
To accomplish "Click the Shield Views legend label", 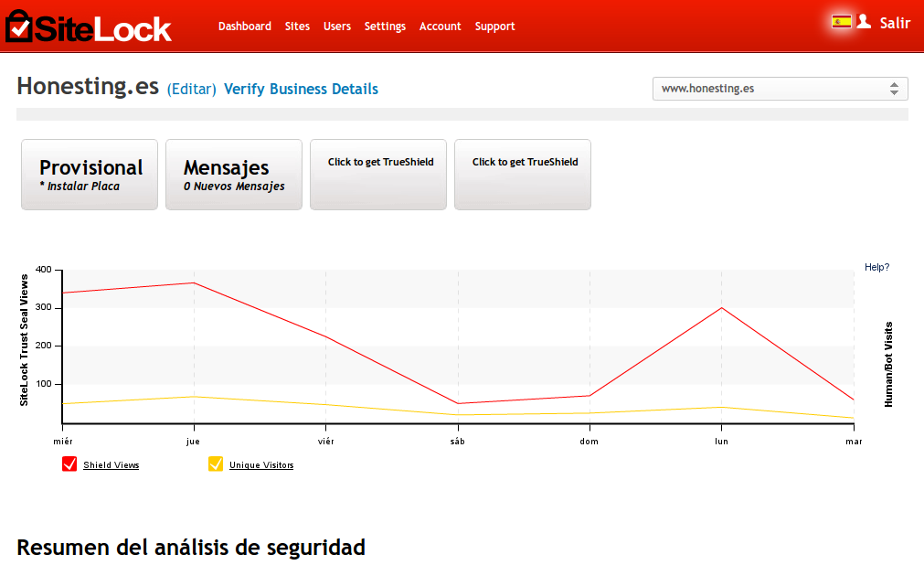I will [x=111, y=465].
